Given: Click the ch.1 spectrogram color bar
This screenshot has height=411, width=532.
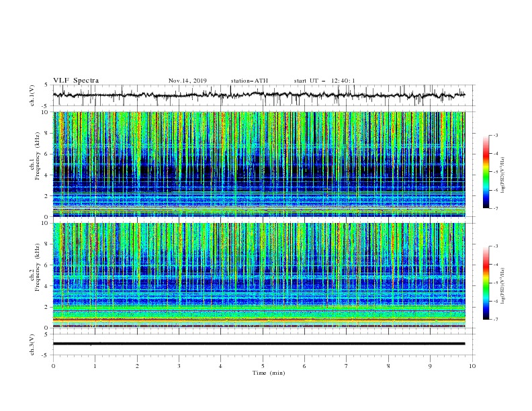Looking at the screenshot, I should tap(486, 172).
